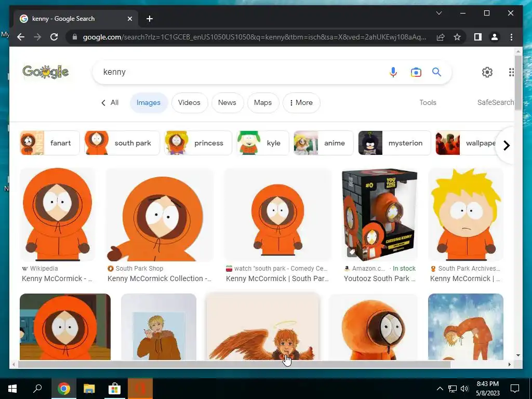Open the snowy orange-suit Kenny artwork image
Image resolution: width=532 pixels, height=399 pixels.
pos(466,326)
